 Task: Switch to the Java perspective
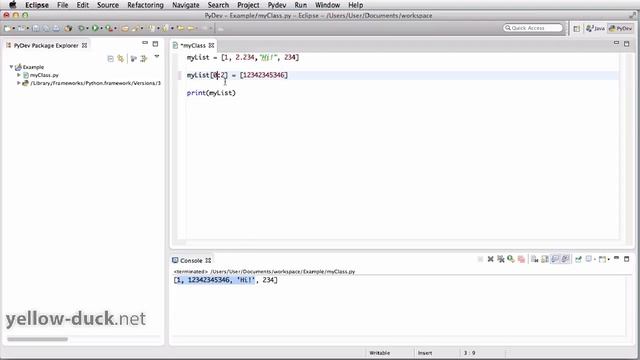click(595, 28)
